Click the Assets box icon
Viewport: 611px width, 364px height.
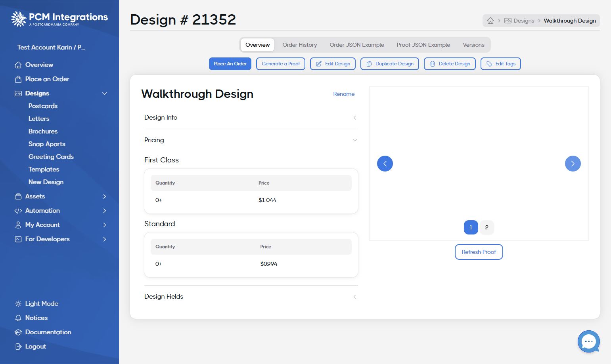[18, 196]
